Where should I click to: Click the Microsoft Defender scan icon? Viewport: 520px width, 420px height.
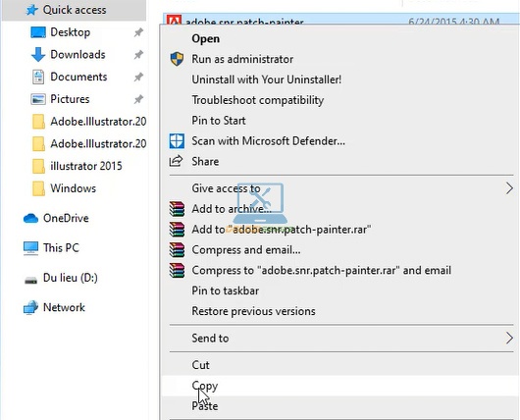[x=177, y=141]
